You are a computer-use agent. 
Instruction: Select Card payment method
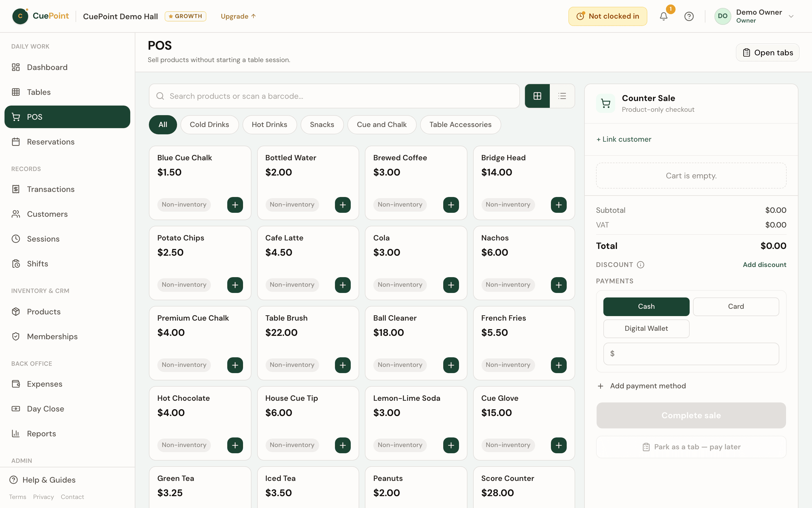(x=736, y=306)
